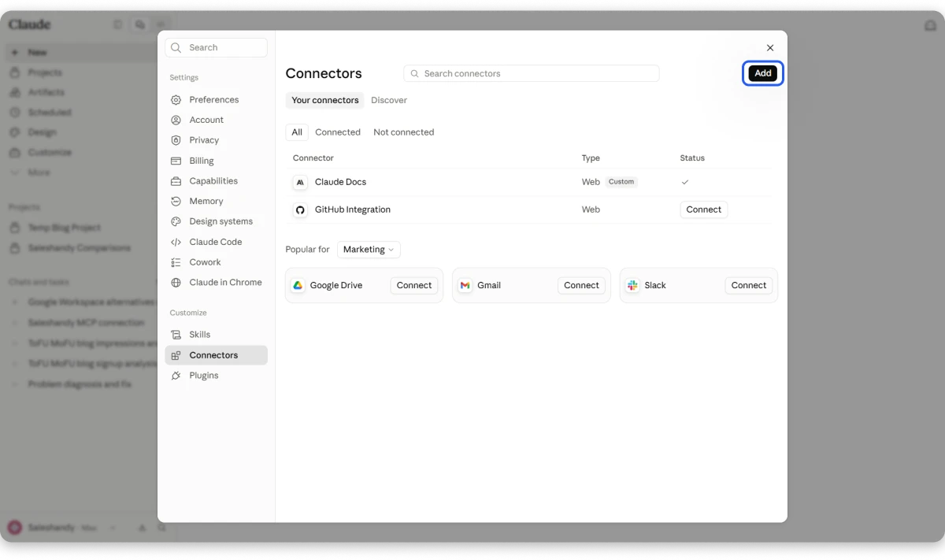The height and width of the screenshot is (560, 945).
Task: Open Skills via its scroll icon
Action: tap(176, 335)
